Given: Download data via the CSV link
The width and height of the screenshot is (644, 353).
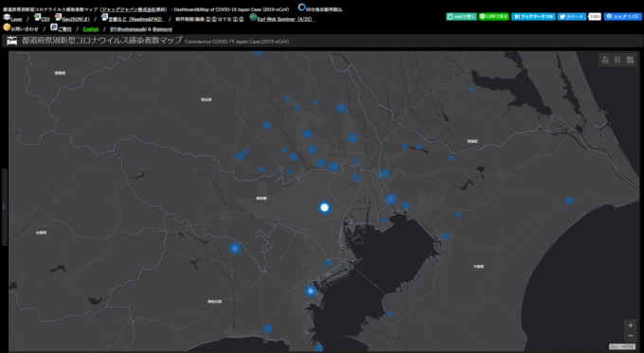Looking at the screenshot, I should coord(45,19).
